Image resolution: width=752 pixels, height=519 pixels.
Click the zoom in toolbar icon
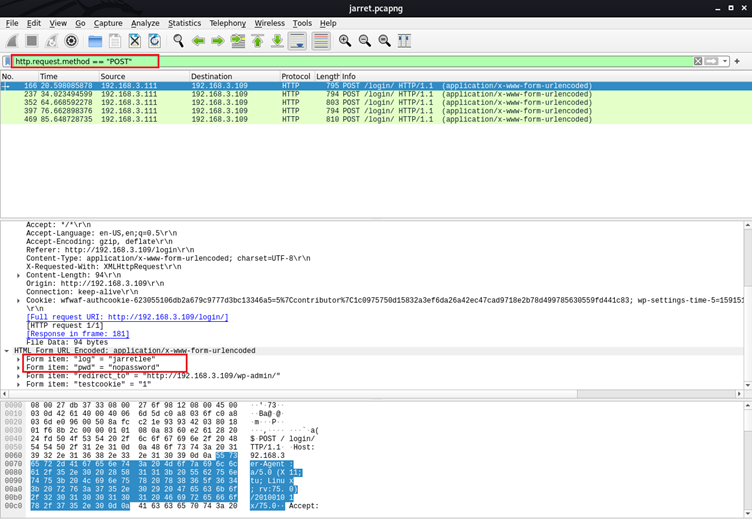[x=345, y=41]
